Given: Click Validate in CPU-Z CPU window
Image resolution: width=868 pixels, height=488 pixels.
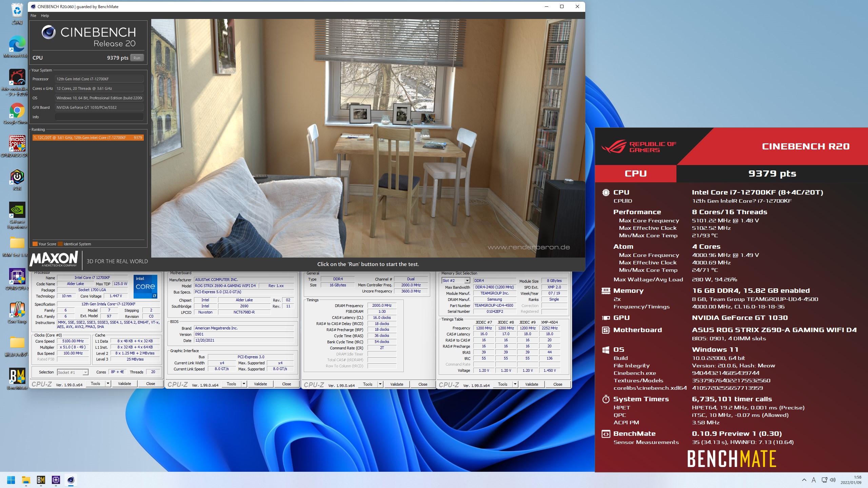Looking at the screenshot, I should [124, 384].
